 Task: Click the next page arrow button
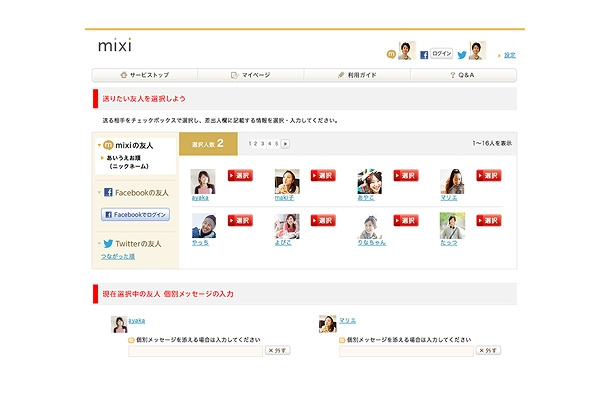[x=286, y=144]
